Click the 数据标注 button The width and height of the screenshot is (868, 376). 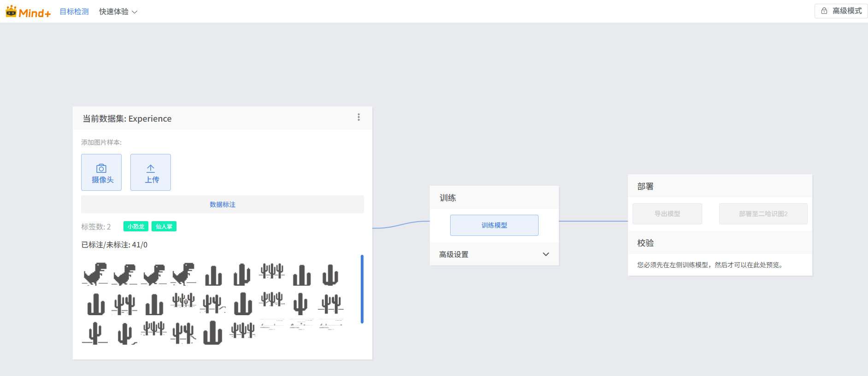(223, 205)
